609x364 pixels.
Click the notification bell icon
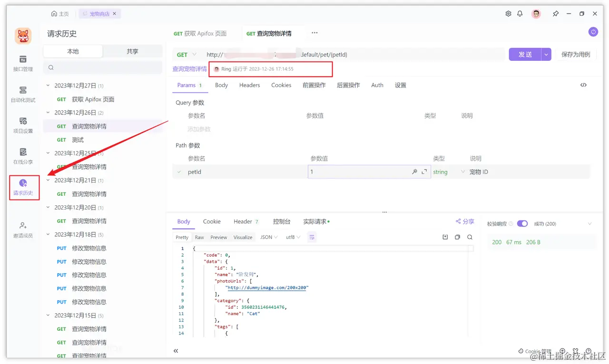click(520, 14)
